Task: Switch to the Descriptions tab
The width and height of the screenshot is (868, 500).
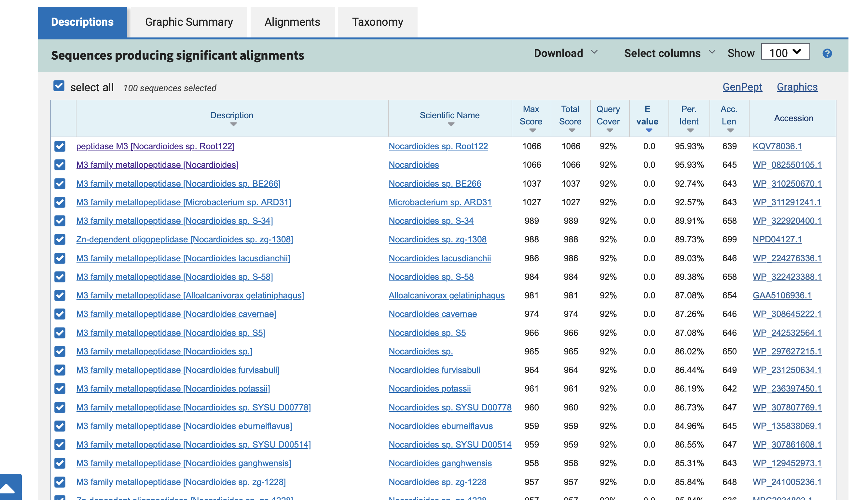Action: coord(82,22)
